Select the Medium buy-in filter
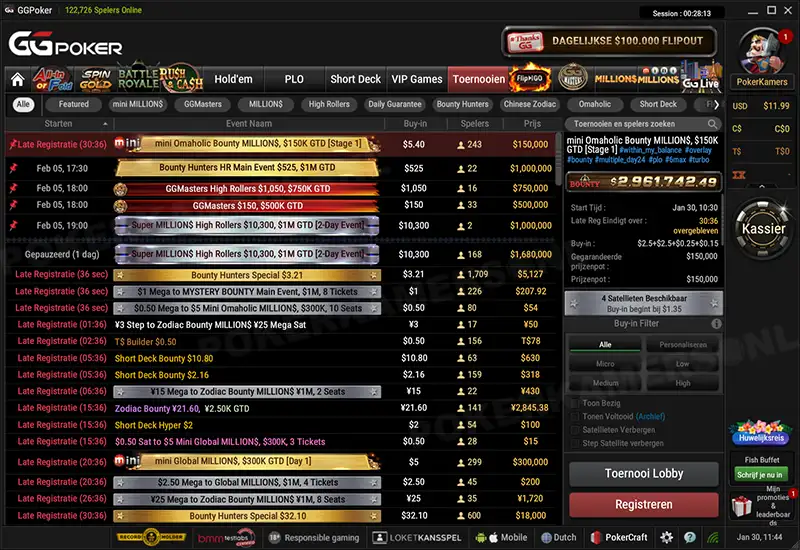800x550 pixels. (x=605, y=383)
